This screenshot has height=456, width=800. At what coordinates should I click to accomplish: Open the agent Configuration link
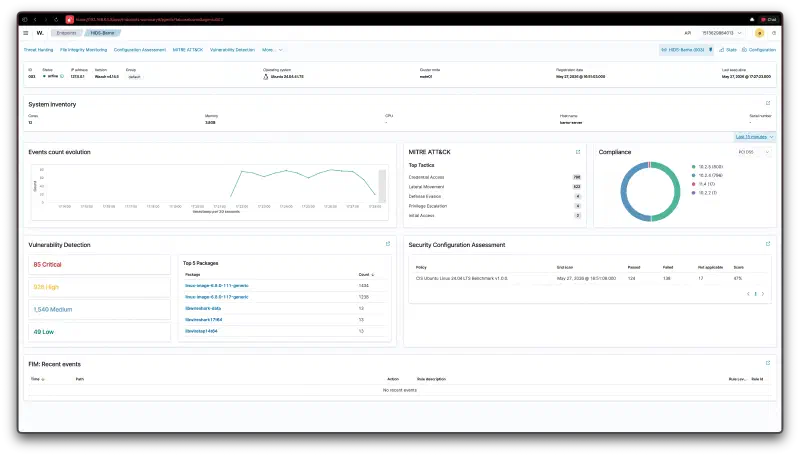click(759, 50)
